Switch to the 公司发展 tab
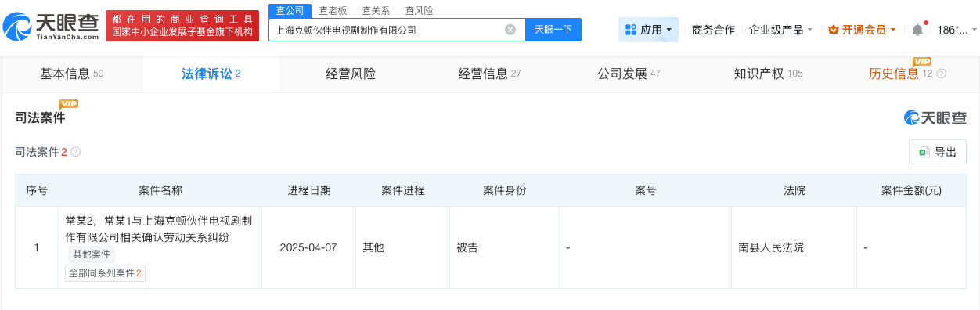The height and width of the screenshot is (310, 980). [629, 74]
